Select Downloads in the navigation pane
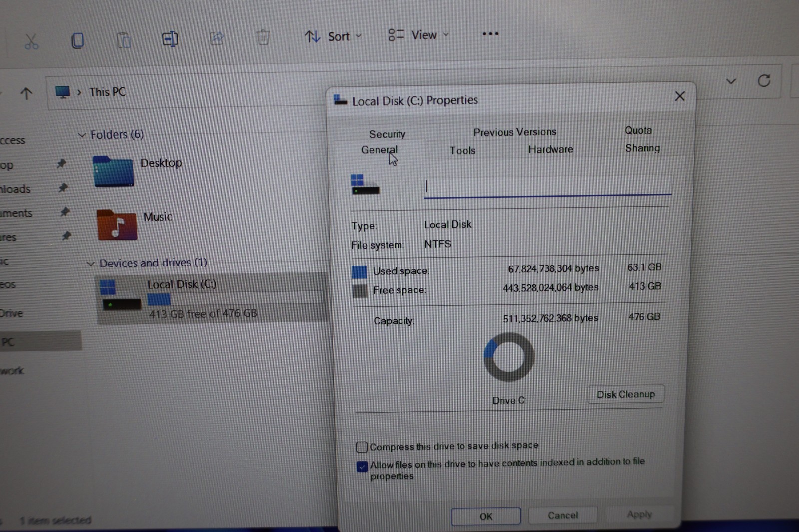799x532 pixels. (x=15, y=189)
